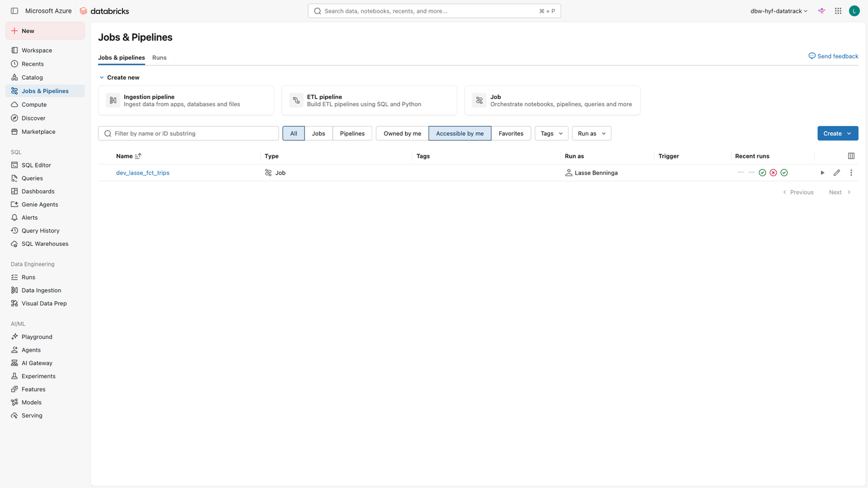This screenshot has height=488, width=868.
Task: Switch to the Runs tab
Action: 159,58
